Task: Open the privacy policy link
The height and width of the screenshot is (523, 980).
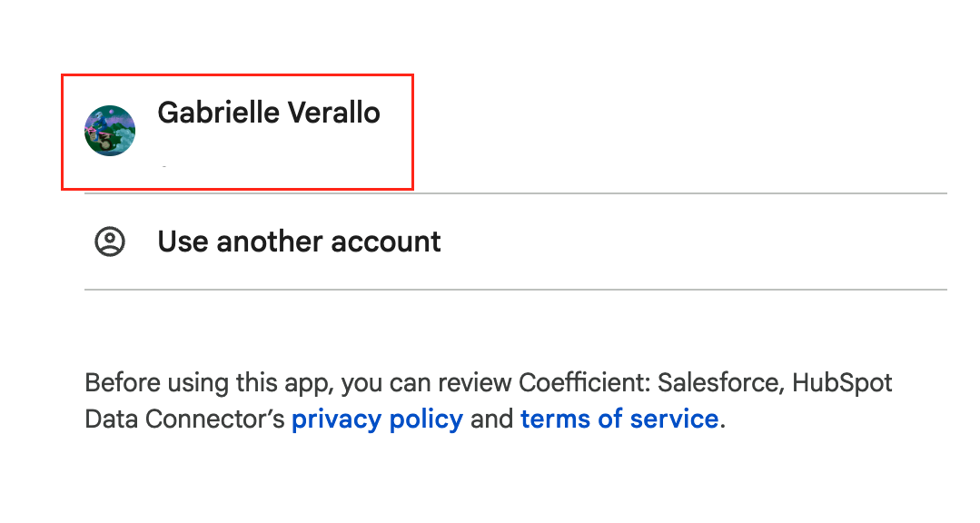Action: click(377, 419)
